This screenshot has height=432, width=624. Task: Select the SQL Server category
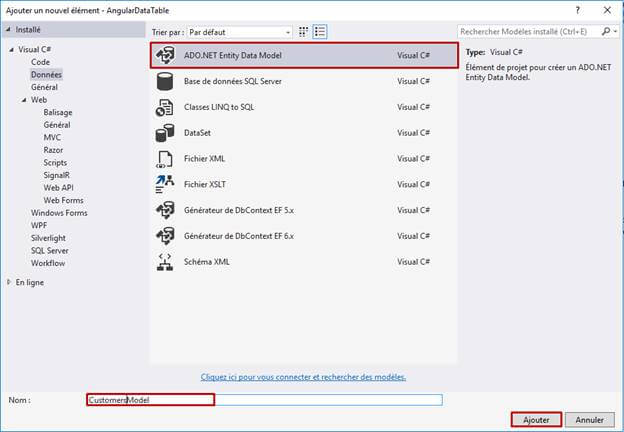click(49, 251)
